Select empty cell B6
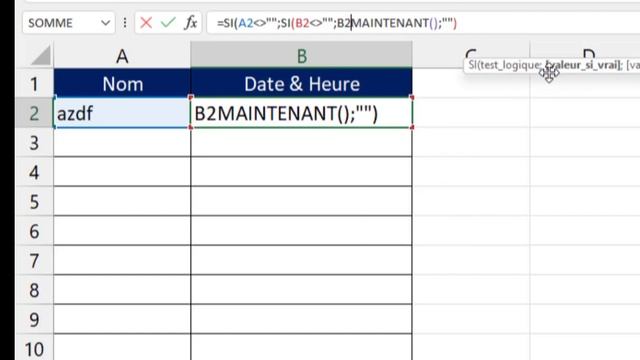640x360 pixels. (302, 231)
